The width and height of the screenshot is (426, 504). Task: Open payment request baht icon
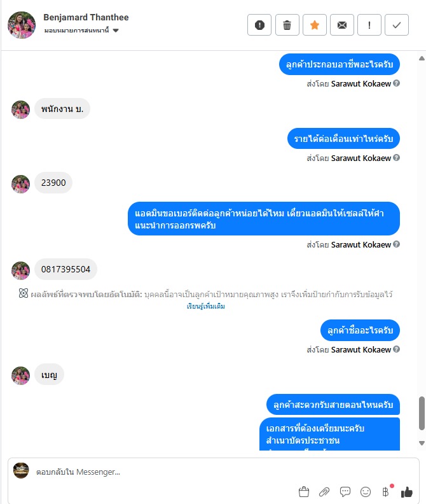click(386, 491)
